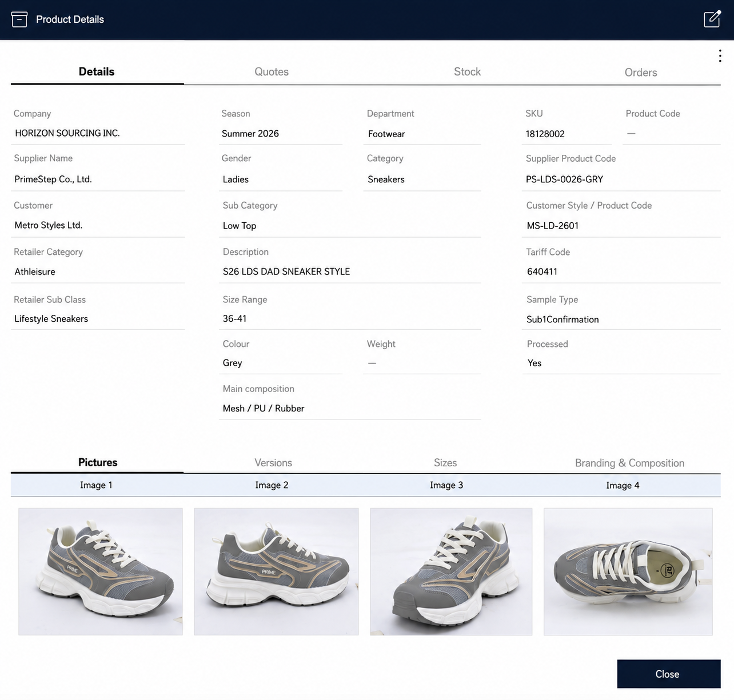The width and height of the screenshot is (734, 700).
Task: Open the Branding & Composition sub-tab
Action: pos(629,463)
